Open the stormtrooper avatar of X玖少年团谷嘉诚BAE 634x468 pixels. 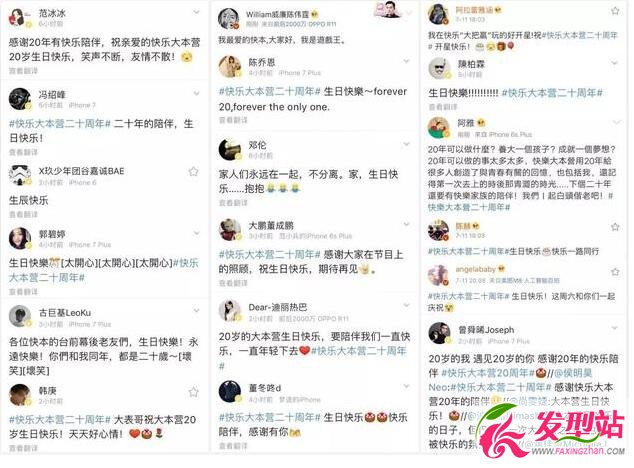pos(19,175)
